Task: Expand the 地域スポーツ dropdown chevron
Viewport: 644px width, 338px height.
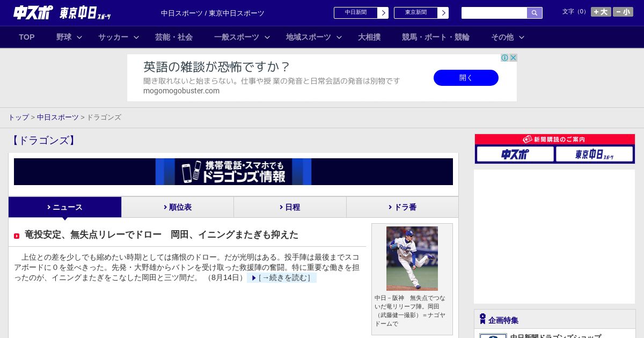Action: [339, 37]
